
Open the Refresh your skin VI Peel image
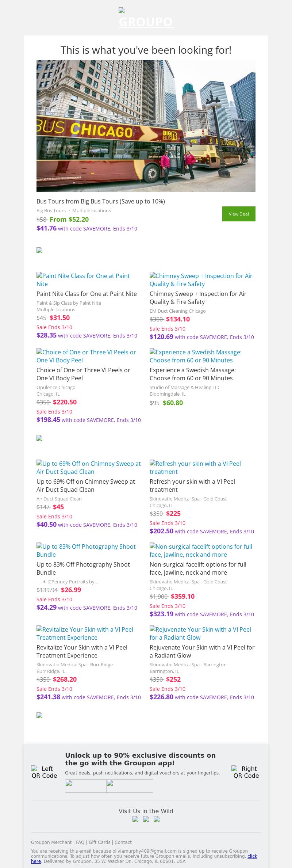click(x=195, y=468)
